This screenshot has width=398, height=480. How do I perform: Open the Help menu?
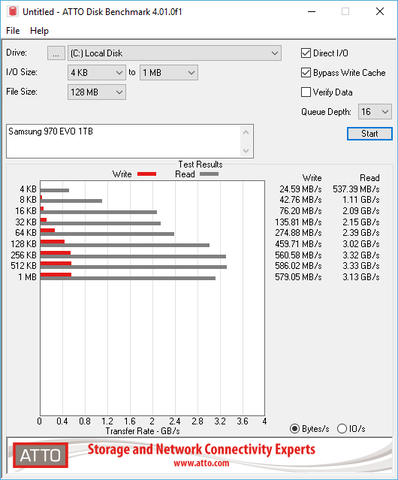[39, 31]
